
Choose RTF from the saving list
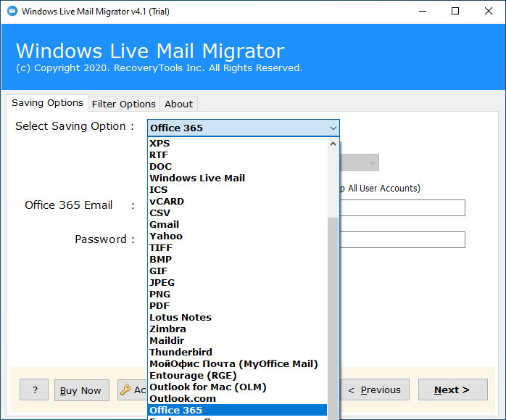[238, 155]
